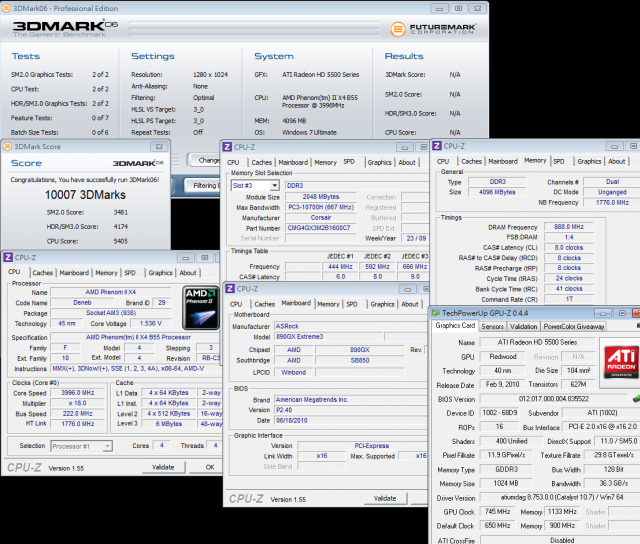Open About tab in the CPU-Z SPD window

(407, 162)
